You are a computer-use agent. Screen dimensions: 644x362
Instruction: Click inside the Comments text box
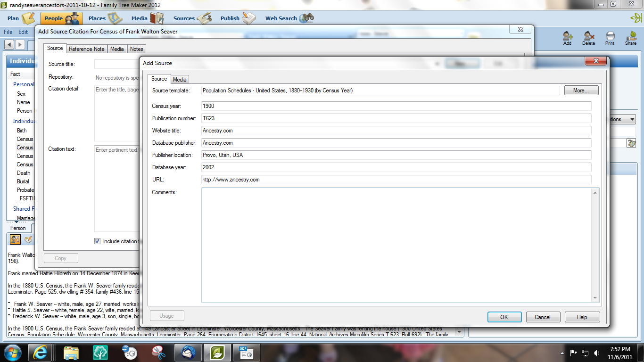[396, 245]
